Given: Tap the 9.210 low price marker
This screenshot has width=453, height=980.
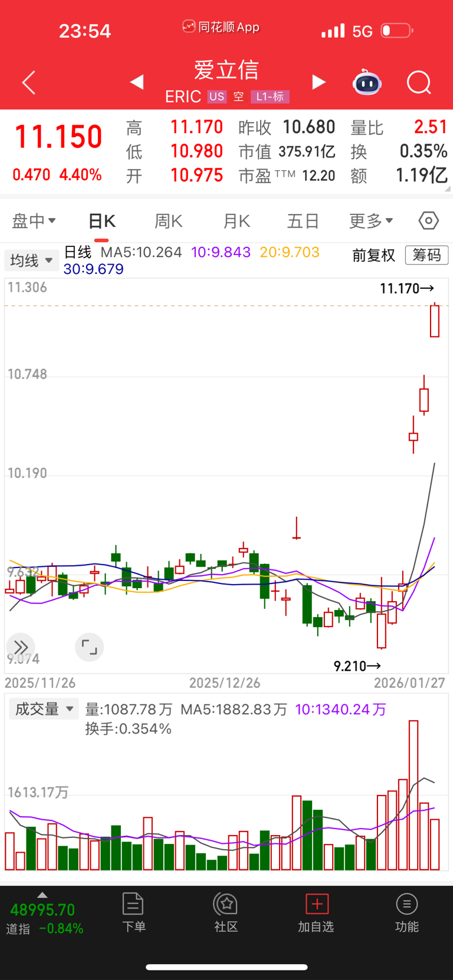Looking at the screenshot, I should click(357, 666).
